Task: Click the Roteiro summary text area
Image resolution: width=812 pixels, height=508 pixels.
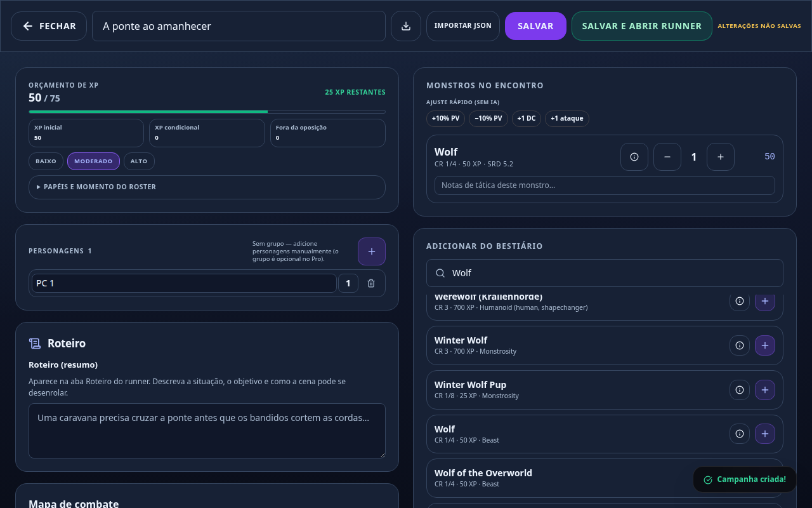Action: point(207,431)
